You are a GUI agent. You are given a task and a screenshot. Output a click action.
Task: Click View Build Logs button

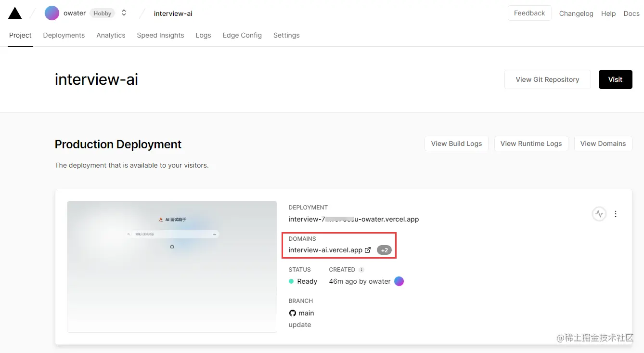(x=456, y=144)
